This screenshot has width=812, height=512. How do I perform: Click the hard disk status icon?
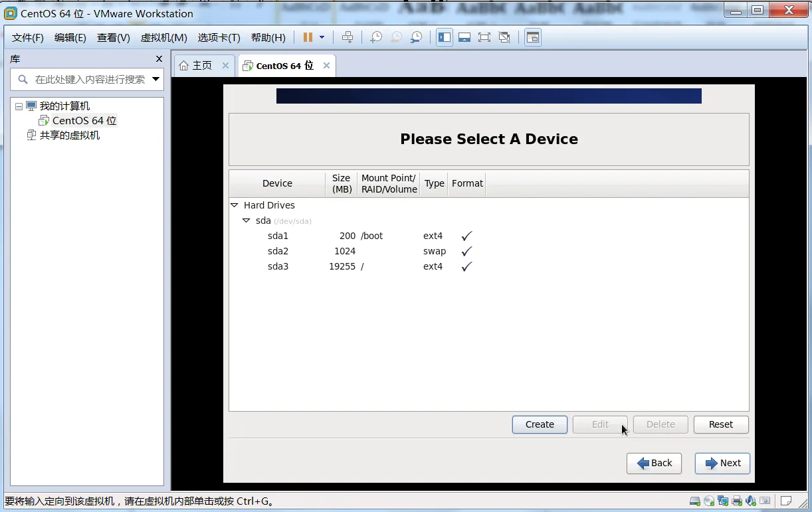(695, 501)
